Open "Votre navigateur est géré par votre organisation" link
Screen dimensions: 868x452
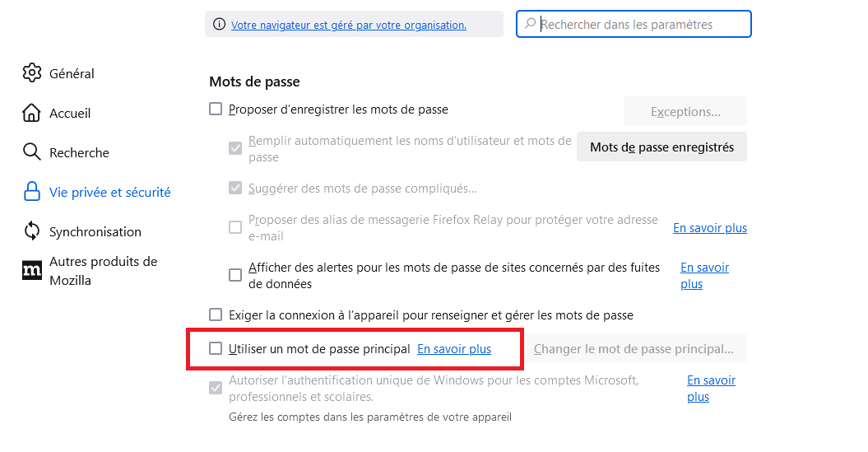click(349, 25)
